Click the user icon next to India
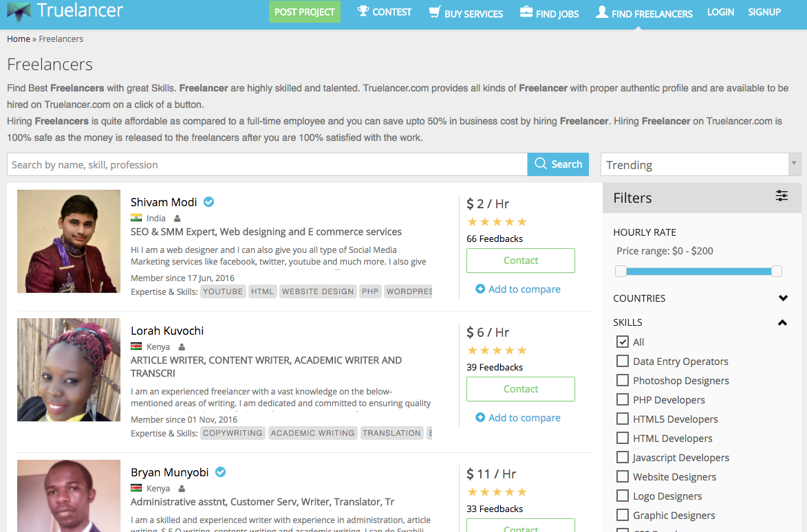807x532 pixels. click(177, 219)
